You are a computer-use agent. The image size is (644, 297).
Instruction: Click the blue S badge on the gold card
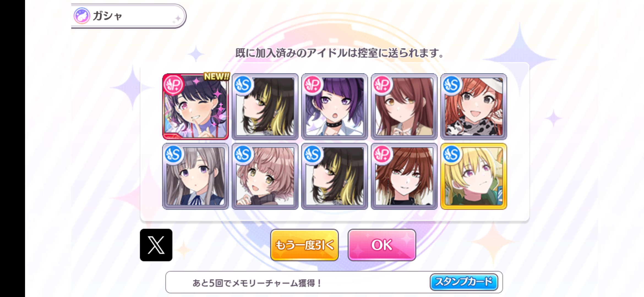(x=452, y=154)
